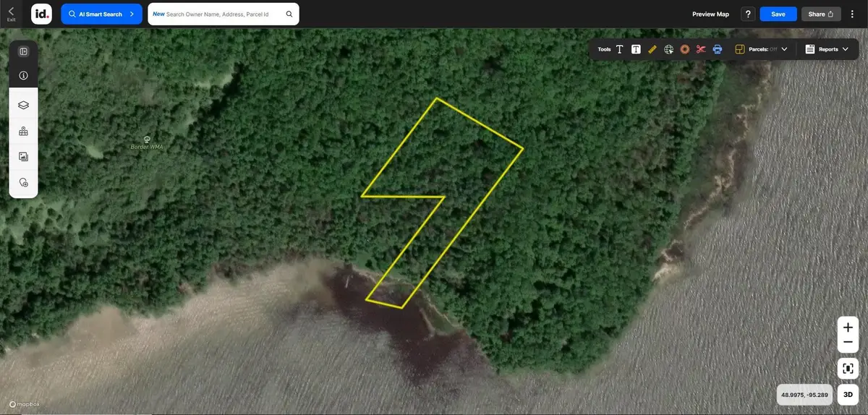Pick the red scissors cut tool
The height and width of the screenshot is (415, 868).
[x=701, y=49]
